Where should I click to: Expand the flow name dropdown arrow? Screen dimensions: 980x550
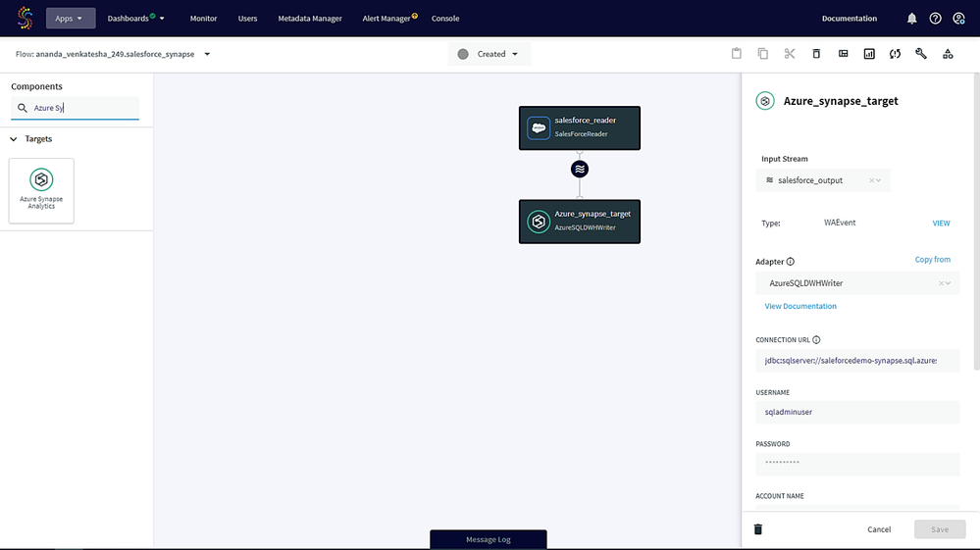pyautogui.click(x=208, y=54)
